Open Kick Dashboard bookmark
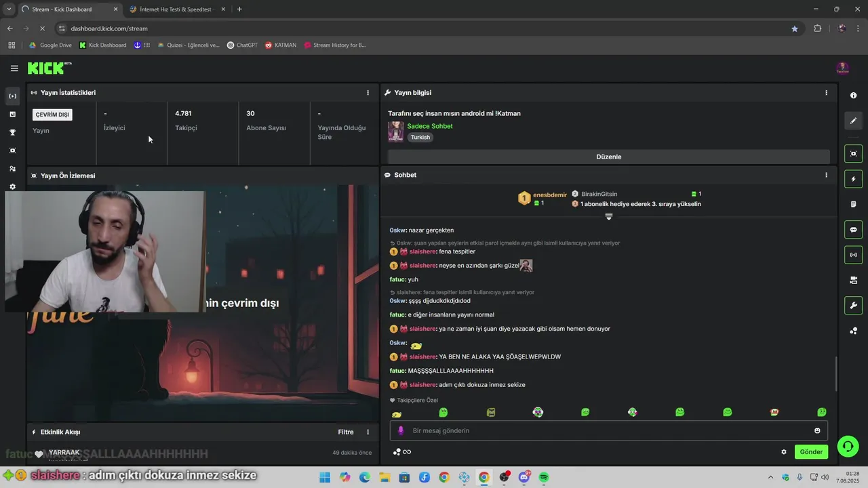Viewport: 868px width, 488px height. (x=103, y=45)
